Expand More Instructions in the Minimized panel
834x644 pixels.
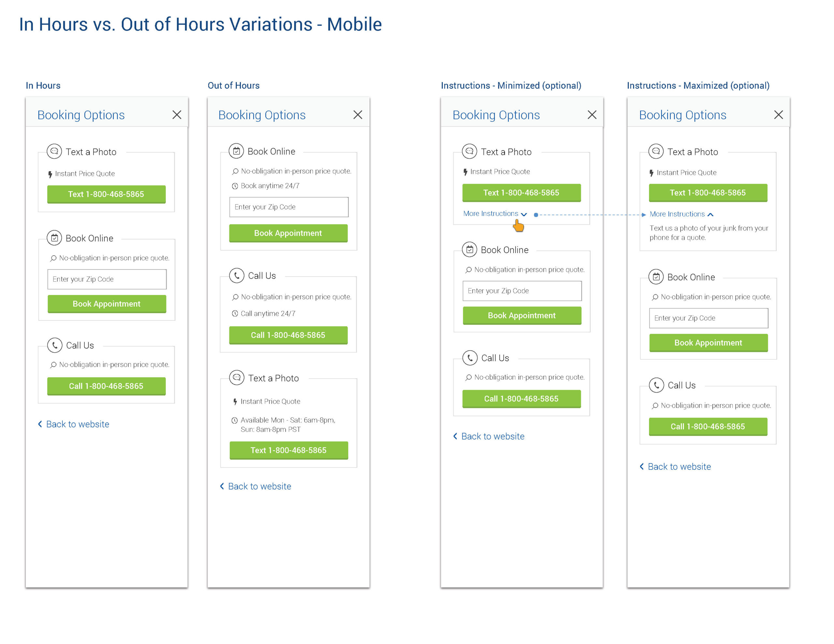tap(495, 214)
